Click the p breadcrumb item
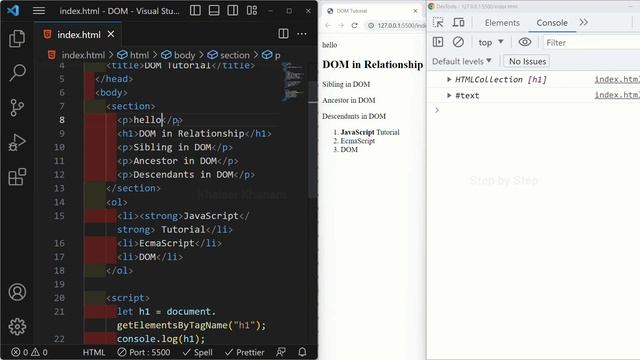Screen dimensions: 640x360 (271, 55)
